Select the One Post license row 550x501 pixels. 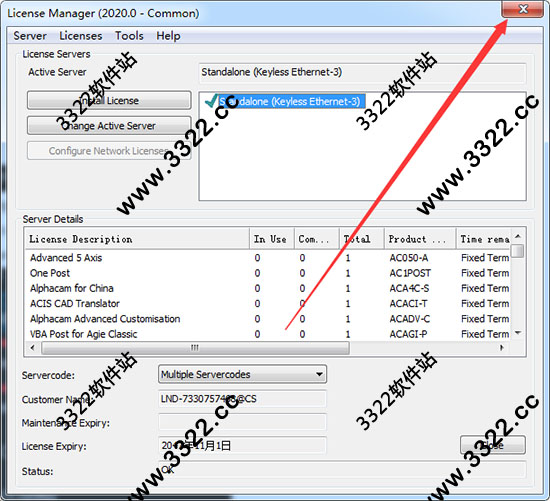pyautogui.click(x=268, y=273)
